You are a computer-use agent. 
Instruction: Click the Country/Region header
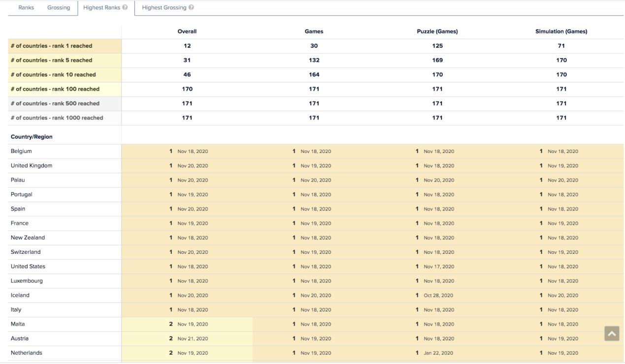(x=32, y=137)
